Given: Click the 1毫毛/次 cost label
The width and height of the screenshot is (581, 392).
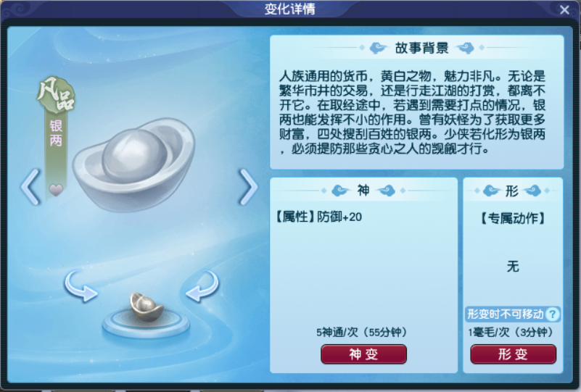Looking at the screenshot, I should [510, 332].
